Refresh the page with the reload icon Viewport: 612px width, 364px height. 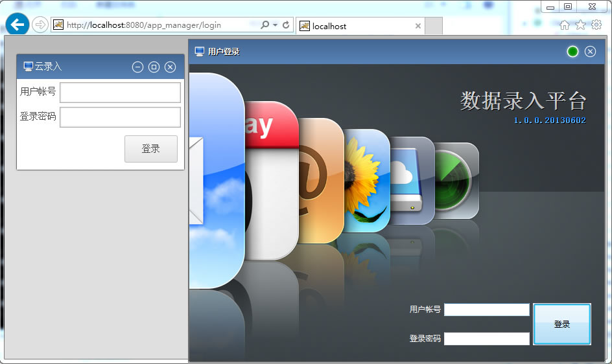click(286, 25)
